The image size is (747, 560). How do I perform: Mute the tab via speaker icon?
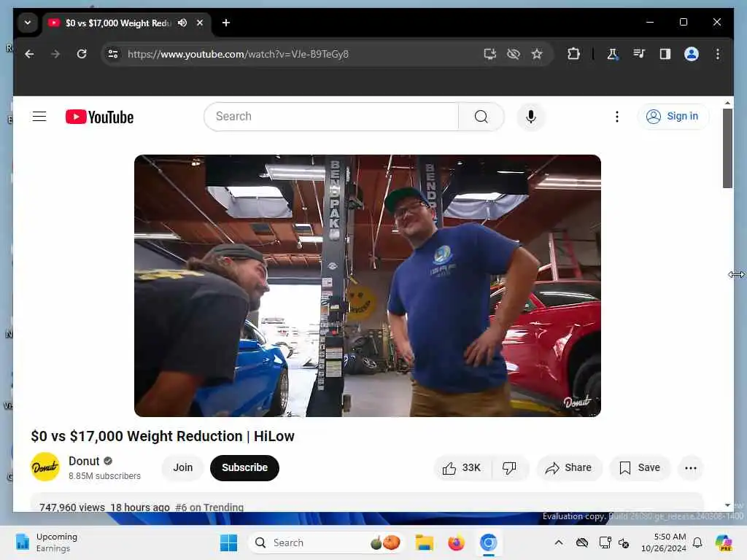[x=182, y=23]
